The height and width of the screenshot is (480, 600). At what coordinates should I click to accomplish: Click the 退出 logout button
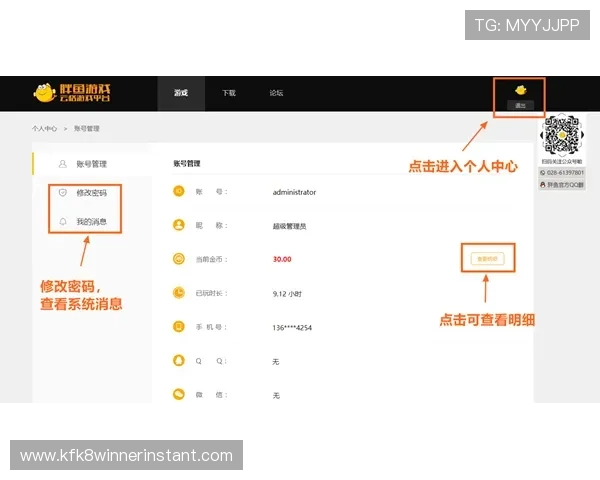coord(520,105)
